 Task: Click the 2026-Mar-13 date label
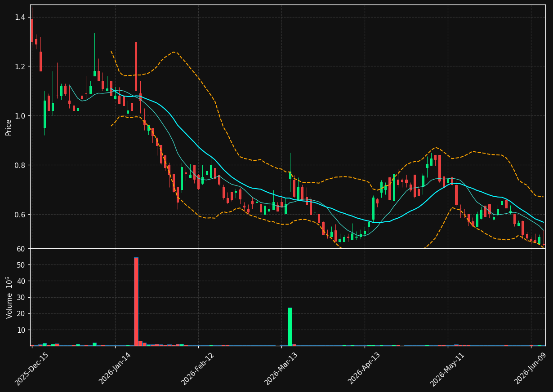pyautogui.click(x=281, y=369)
